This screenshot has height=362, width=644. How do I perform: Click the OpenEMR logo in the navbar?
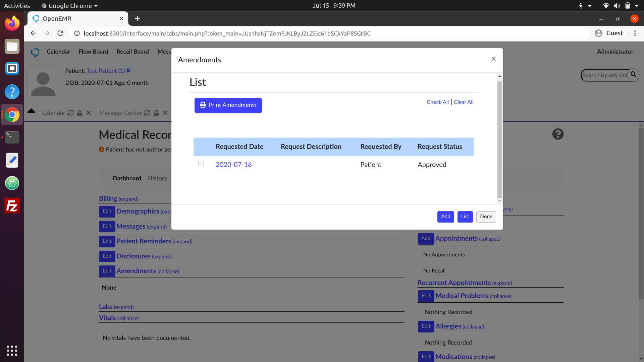[x=35, y=52]
